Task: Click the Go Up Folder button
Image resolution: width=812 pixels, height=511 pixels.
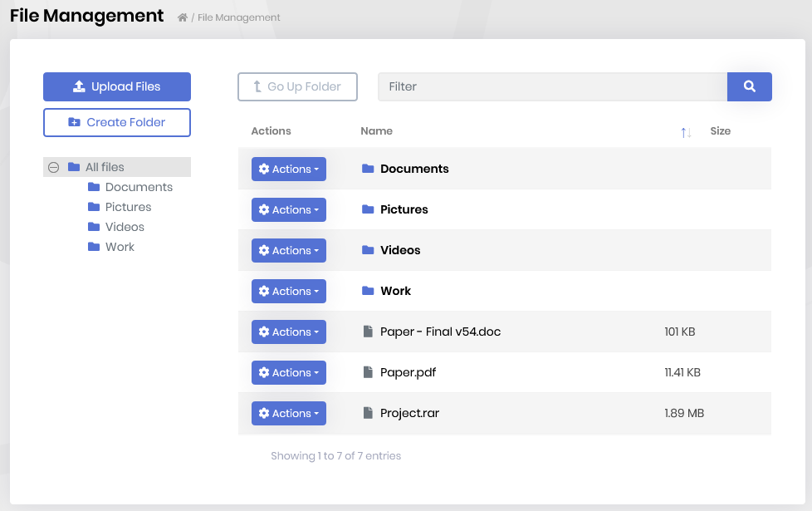Action: pyautogui.click(x=298, y=86)
